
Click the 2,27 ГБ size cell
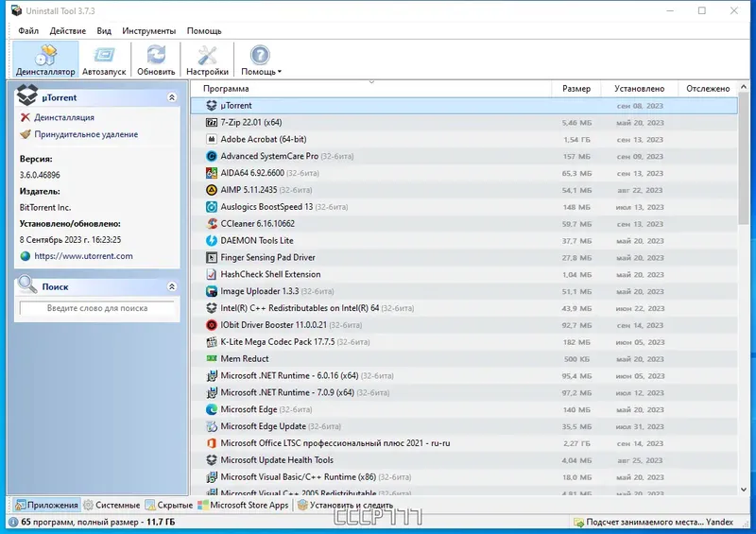coord(576,443)
